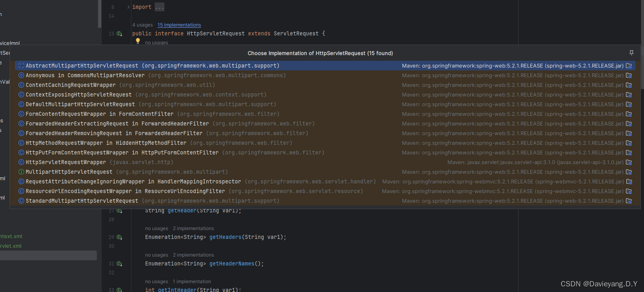This screenshot has height=292, width=644.
Task: Select AbstractMultipartHttpServletRequest implementation
Action: [325, 66]
